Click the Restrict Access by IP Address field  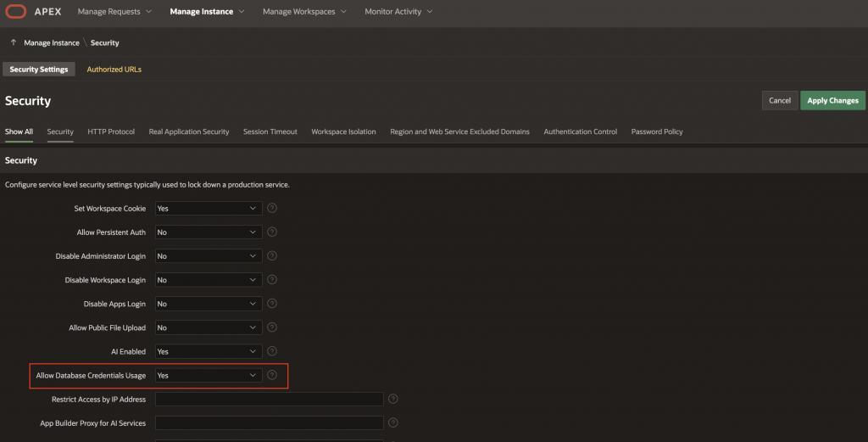pyautogui.click(x=269, y=399)
